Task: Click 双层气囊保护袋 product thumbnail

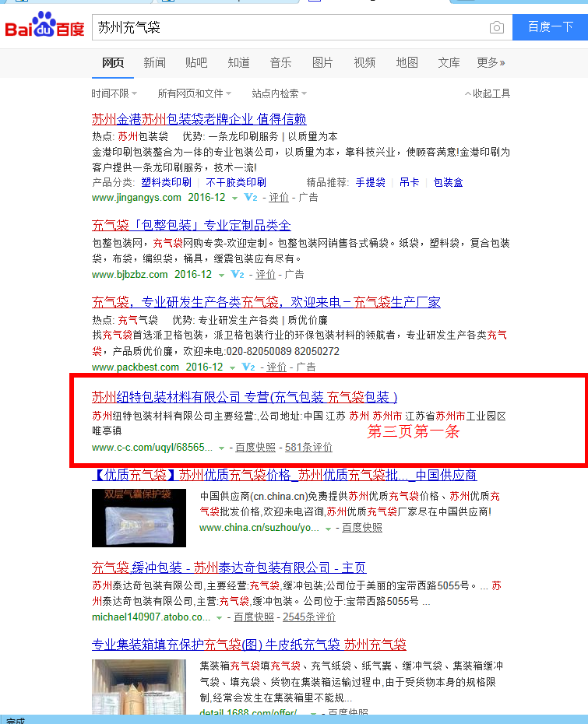Action: pyautogui.click(x=139, y=518)
